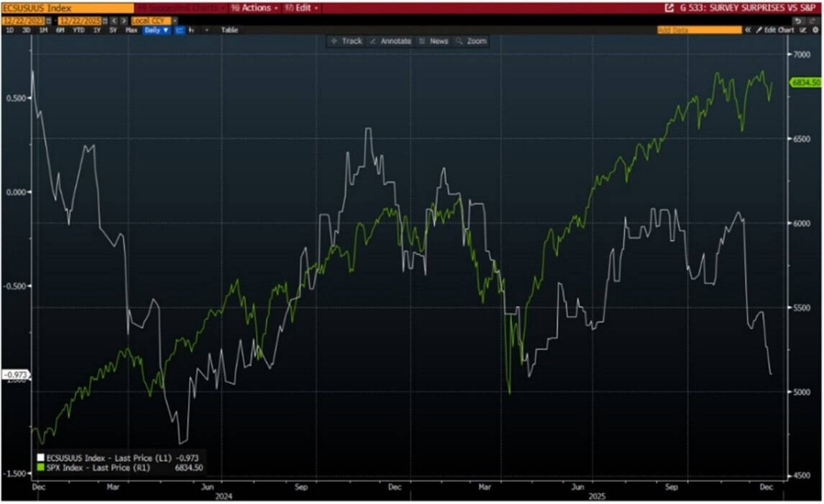Click the Add Data input field
824x504 pixels.
click(x=698, y=30)
